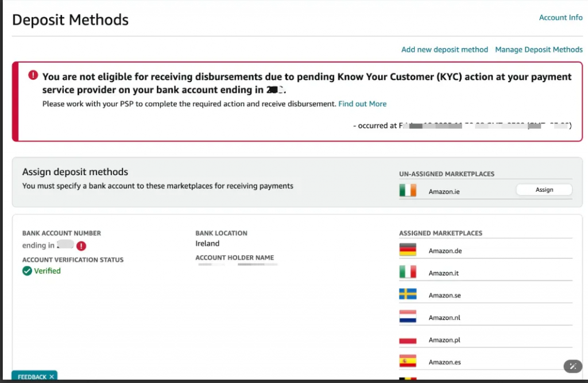Click the Spanish flag for Amazon.es
The image size is (588, 383).
[408, 361]
